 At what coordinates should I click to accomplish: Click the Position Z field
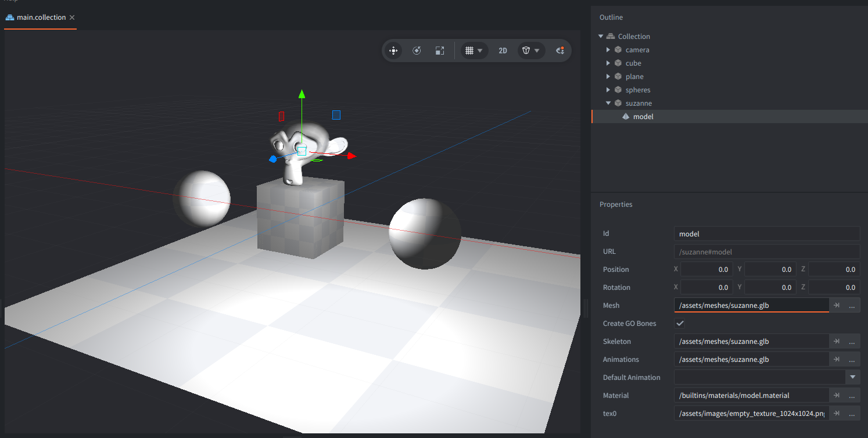point(834,270)
